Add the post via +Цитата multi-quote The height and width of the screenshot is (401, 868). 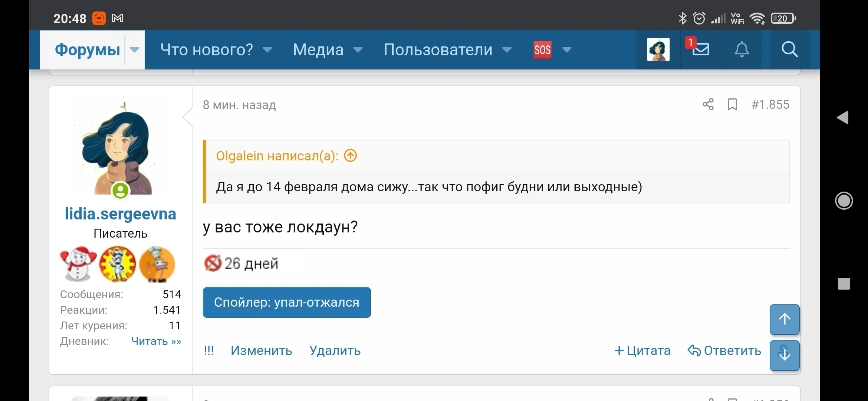(x=642, y=351)
